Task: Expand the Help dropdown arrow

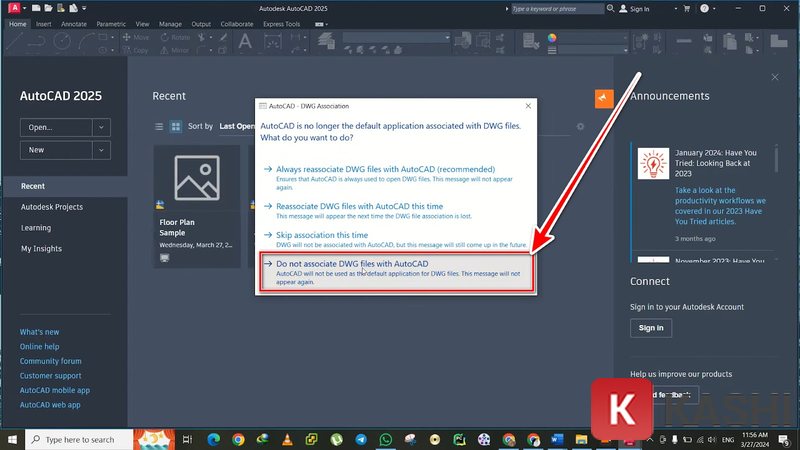Action: coord(714,8)
